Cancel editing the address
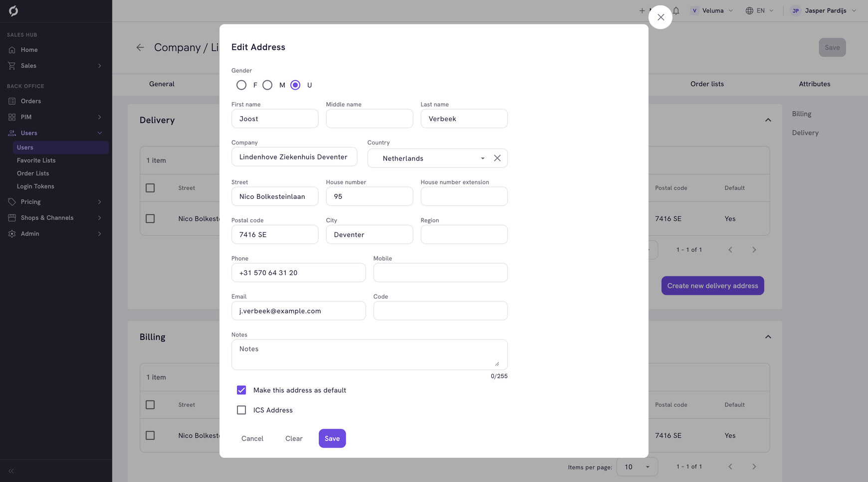 [252, 439]
